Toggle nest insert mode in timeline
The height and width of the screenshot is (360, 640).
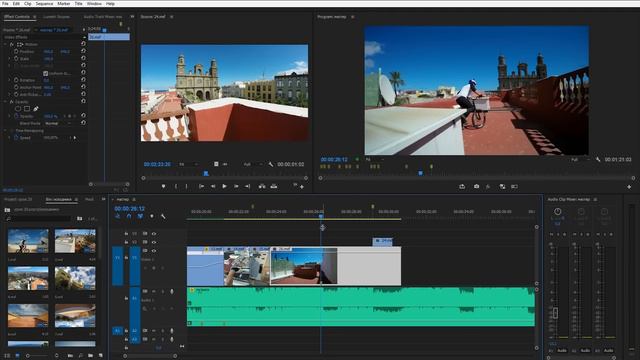(x=118, y=216)
